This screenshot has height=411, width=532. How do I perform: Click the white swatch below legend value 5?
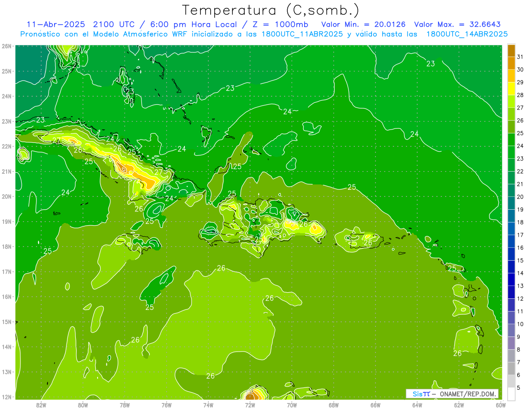click(511, 394)
